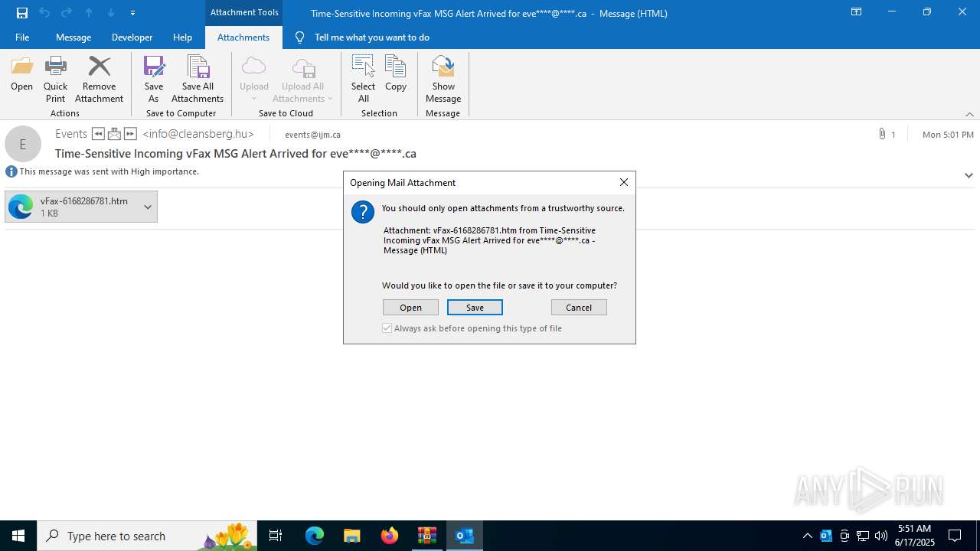Open the Help tab
The height and width of the screenshot is (551, 980).
pos(182,37)
